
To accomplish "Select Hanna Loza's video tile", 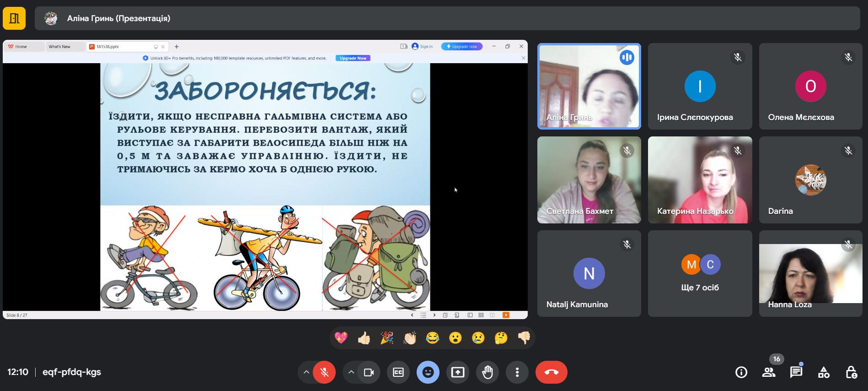I will (810, 273).
